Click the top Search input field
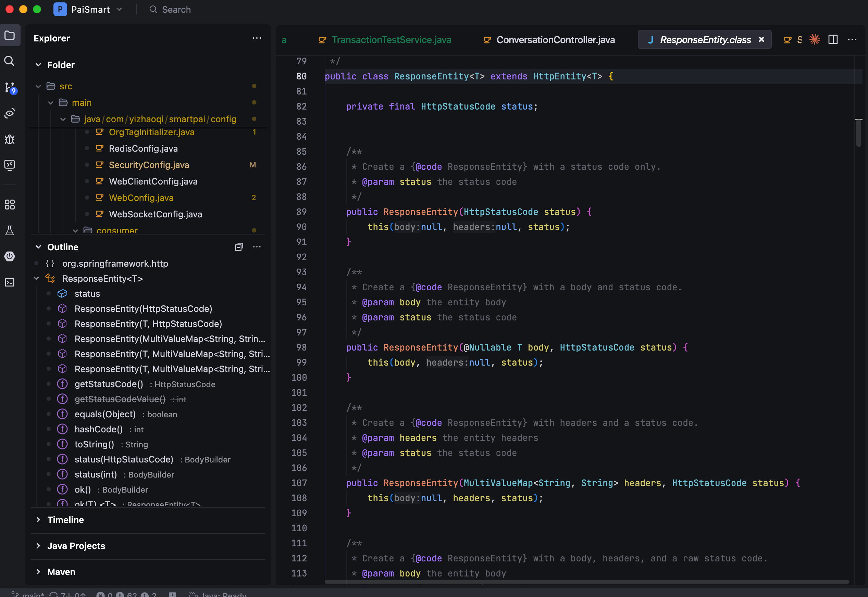Viewport: 868px width, 597px height. [x=176, y=9]
